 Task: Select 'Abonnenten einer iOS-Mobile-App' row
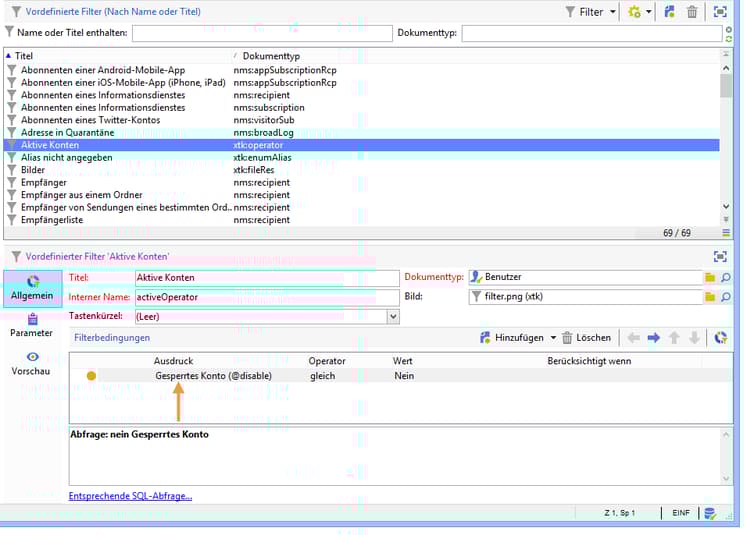361,83
